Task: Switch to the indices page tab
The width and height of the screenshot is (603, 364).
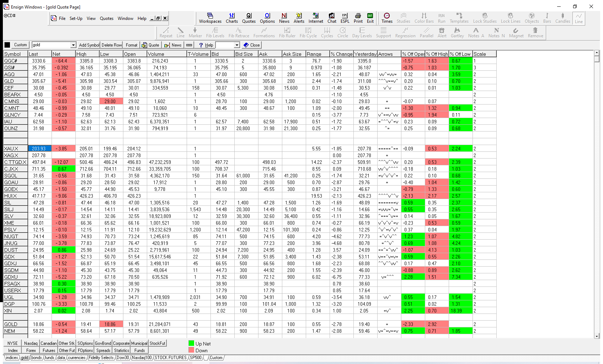Action: [12, 358]
